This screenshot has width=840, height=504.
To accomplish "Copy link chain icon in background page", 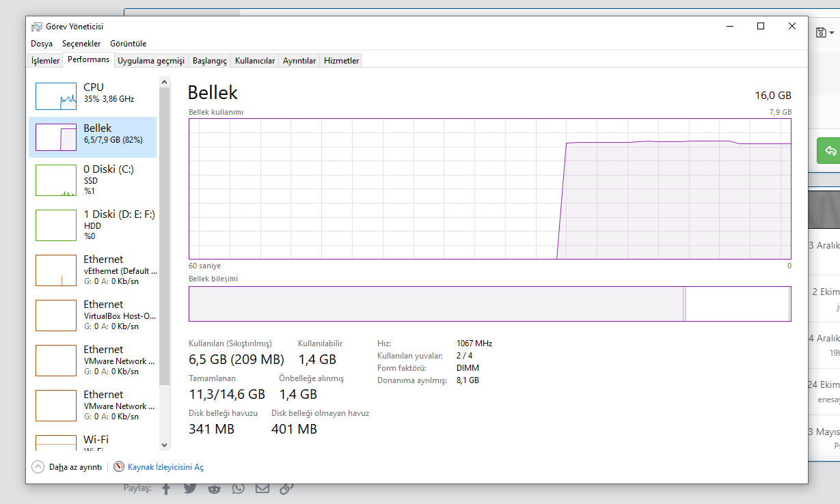I will (286, 488).
